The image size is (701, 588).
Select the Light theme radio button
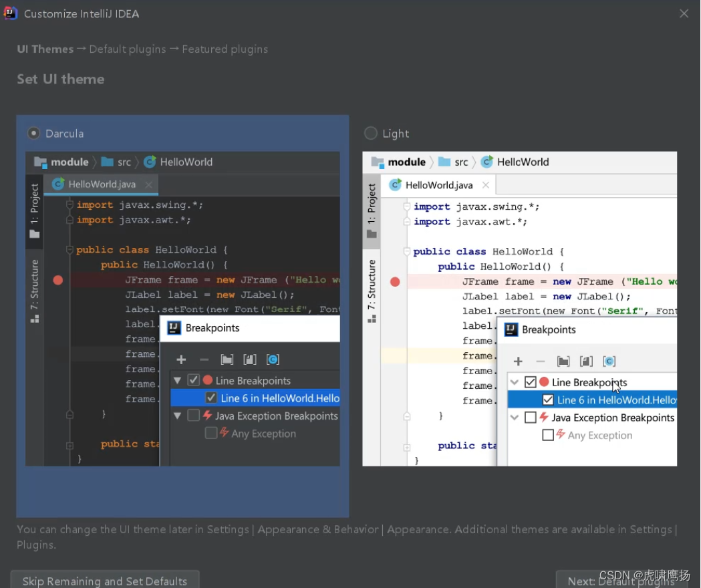(x=371, y=133)
